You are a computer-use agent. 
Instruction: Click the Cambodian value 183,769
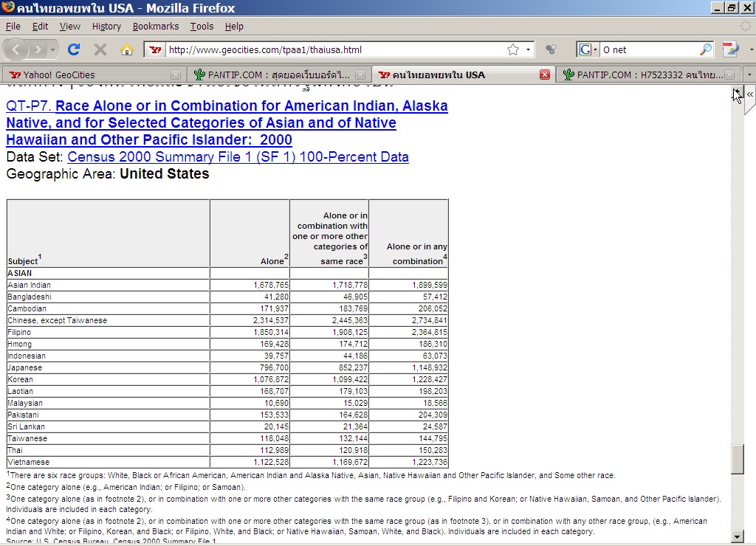click(x=354, y=309)
